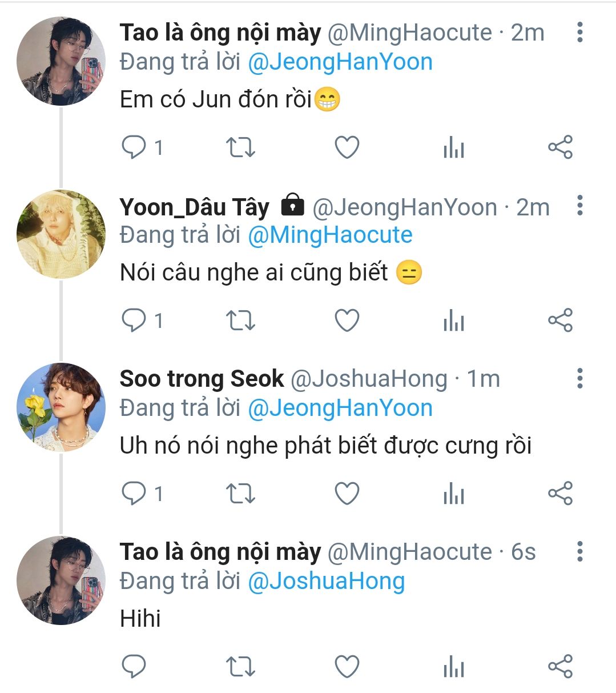Like the 'Hihi' tweet
Screen dimensions: 616x693
click(x=347, y=667)
